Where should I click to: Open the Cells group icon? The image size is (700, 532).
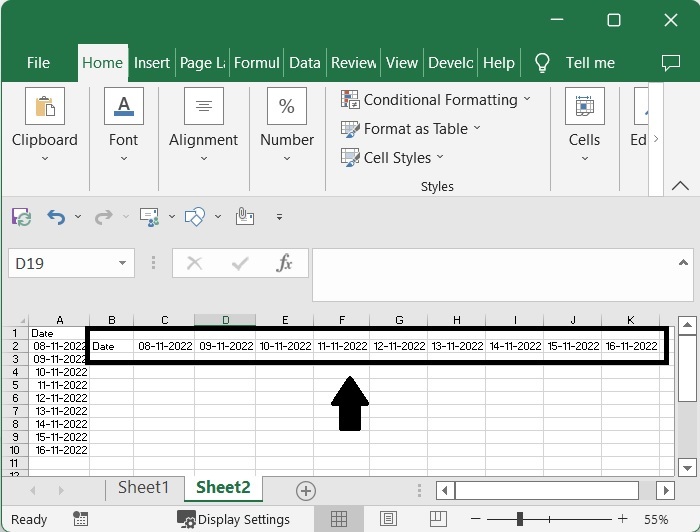584,106
